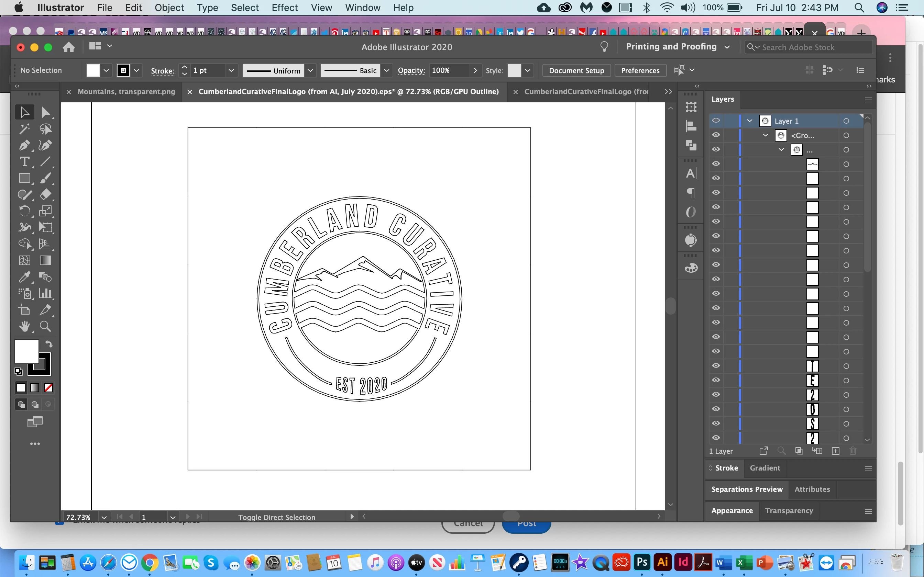Switch to Mountains, transparent.png tab
The height and width of the screenshot is (577, 924).
pyautogui.click(x=126, y=92)
